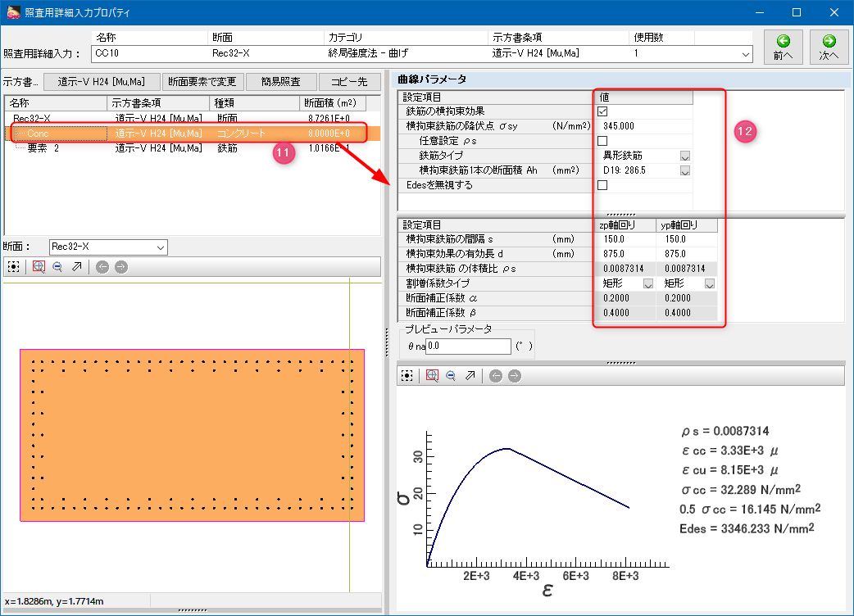The height and width of the screenshot is (616, 854).
Task: Check the Edesを無視する checkbox
Action: [x=602, y=185]
